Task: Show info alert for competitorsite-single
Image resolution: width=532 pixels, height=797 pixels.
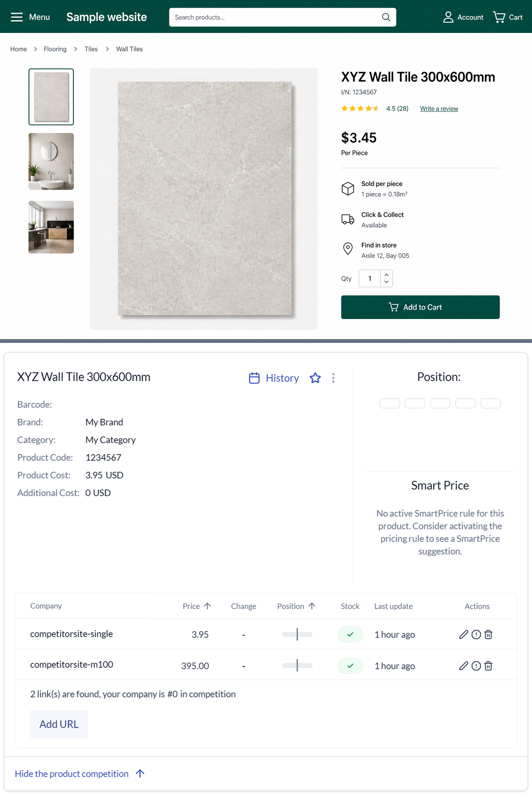Action: coord(476,634)
